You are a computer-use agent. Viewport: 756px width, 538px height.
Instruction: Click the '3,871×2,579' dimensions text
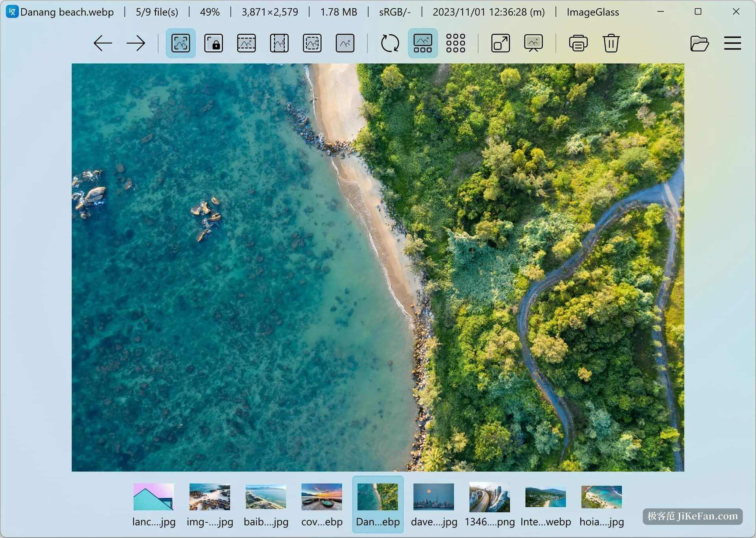[270, 12]
